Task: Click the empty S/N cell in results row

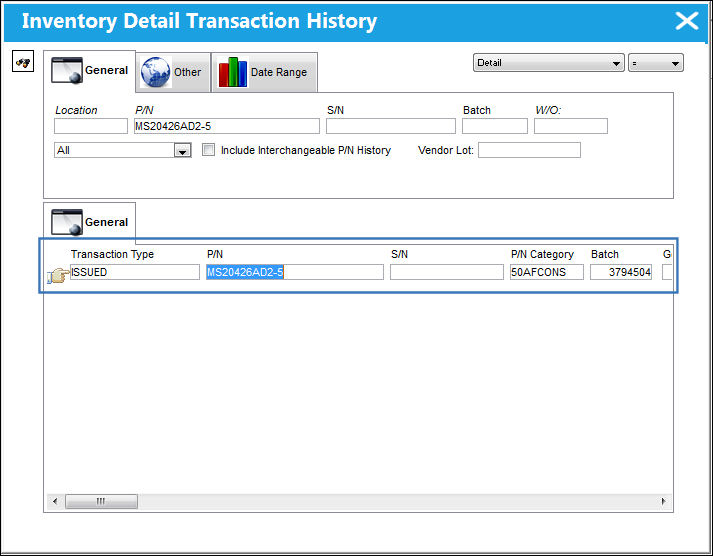Action: point(447,272)
